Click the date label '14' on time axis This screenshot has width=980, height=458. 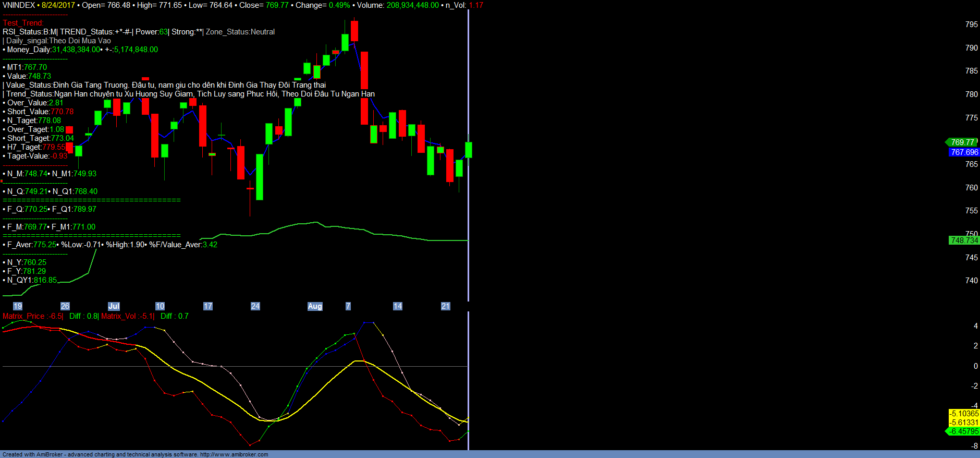398,306
